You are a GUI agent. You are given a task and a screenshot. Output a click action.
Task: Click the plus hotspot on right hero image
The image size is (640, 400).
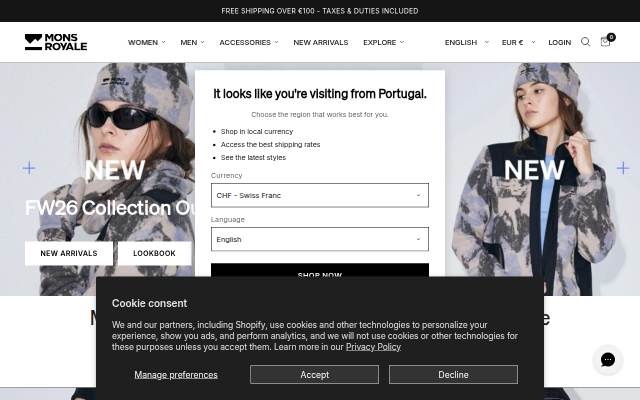623,168
